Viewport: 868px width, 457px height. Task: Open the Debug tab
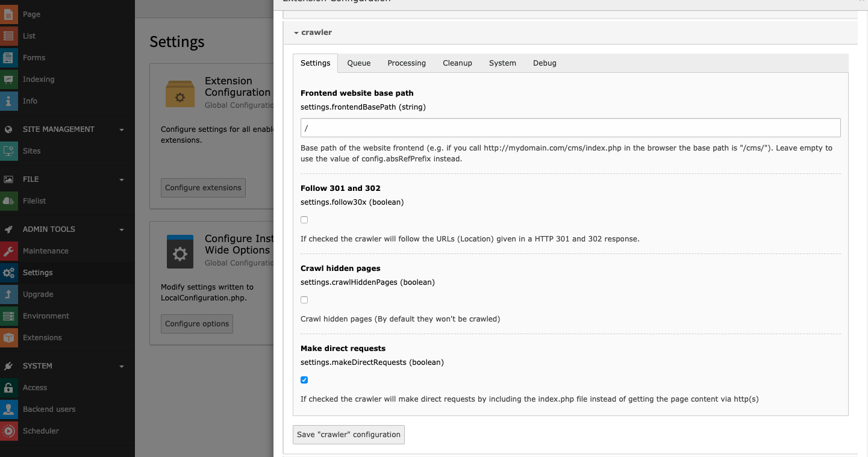click(x=545, y=63)
